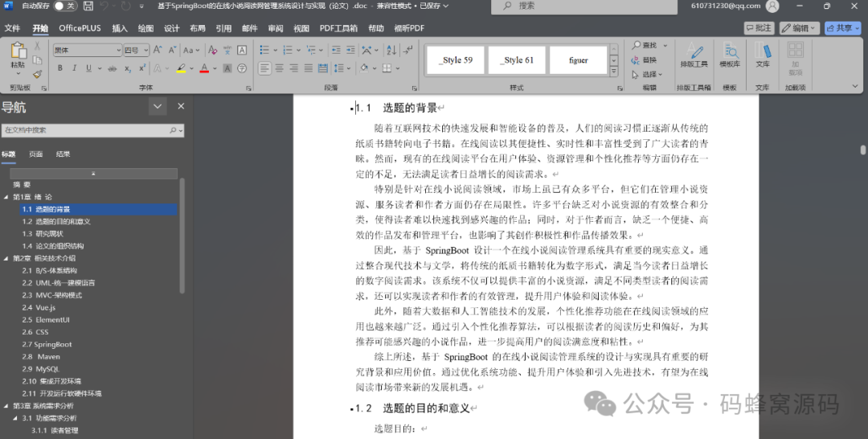Open the line spacing dropdown
The height and width of the screenshot is (439, 868).
tap(342, 68)
